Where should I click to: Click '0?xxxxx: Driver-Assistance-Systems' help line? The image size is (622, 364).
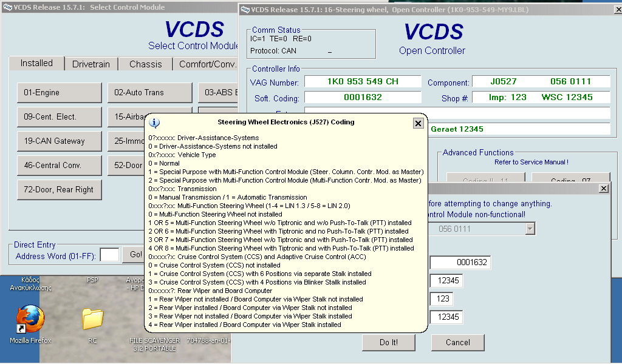(x=203, y=138)
